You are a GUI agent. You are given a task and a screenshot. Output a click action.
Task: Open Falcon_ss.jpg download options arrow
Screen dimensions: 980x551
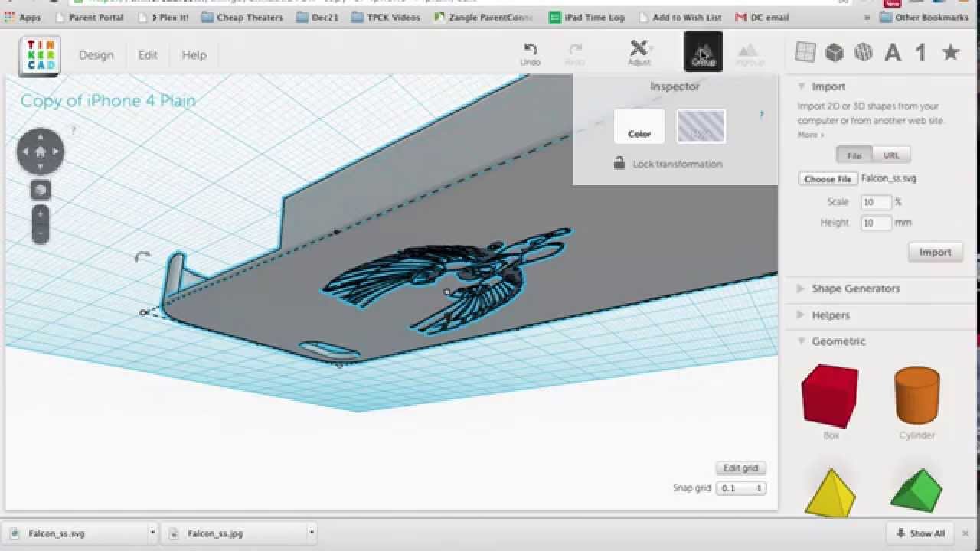[311, 533]
